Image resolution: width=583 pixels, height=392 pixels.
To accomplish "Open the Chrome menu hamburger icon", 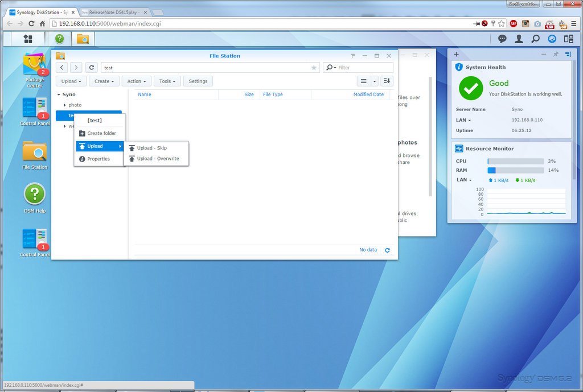I will click(x=574, y=23).
